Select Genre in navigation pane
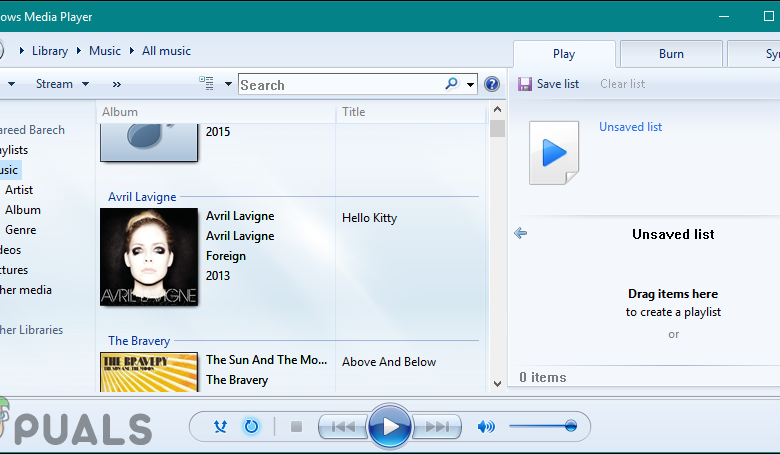The height and width of the screenshot is (454, 780). pos(20,230)
